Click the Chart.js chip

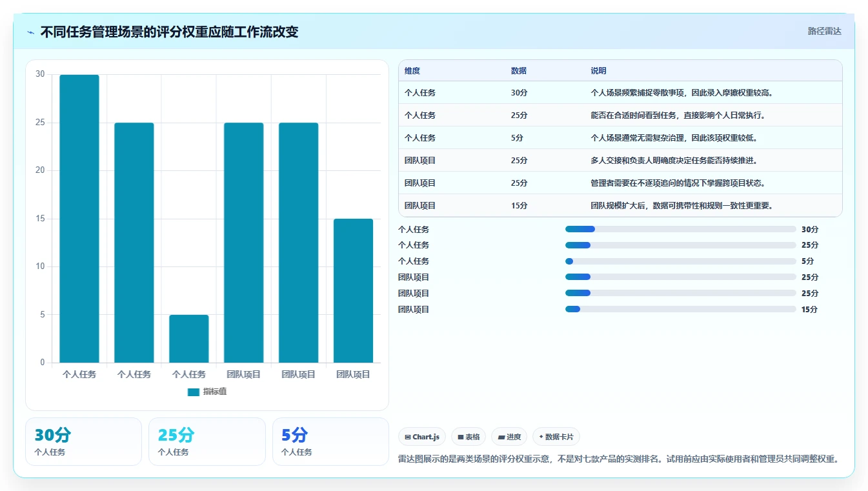point(422,437)
